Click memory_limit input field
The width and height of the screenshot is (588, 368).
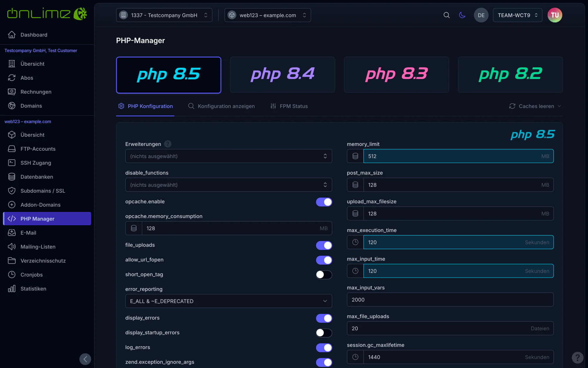[458, 156]
